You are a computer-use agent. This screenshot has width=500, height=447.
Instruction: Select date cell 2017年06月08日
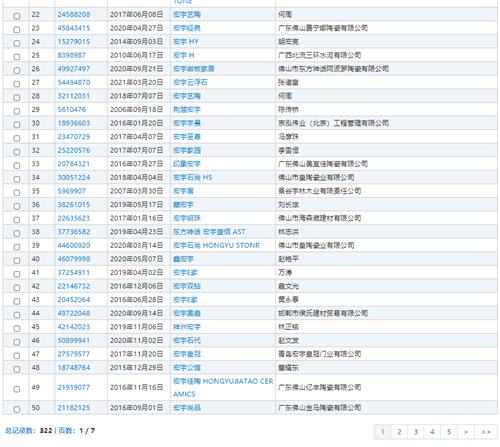pos(137,15)
